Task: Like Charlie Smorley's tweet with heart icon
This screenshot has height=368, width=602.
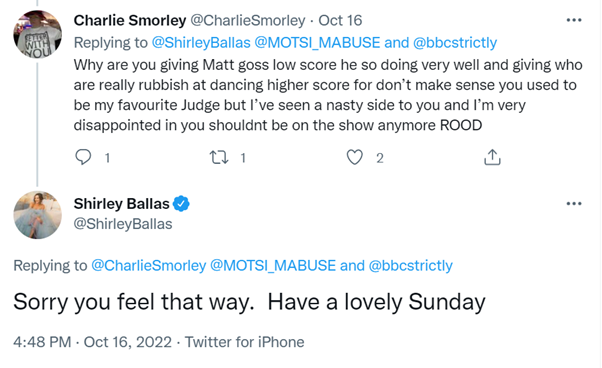Action: [x=354, y=157]
